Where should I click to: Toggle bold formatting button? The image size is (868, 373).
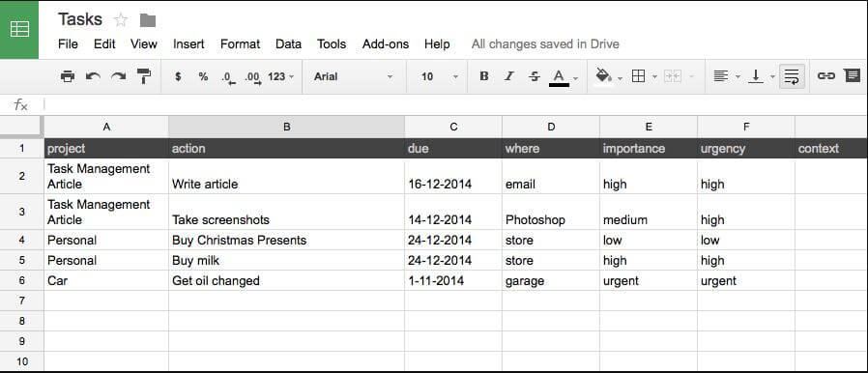click(x=484, y=76)
